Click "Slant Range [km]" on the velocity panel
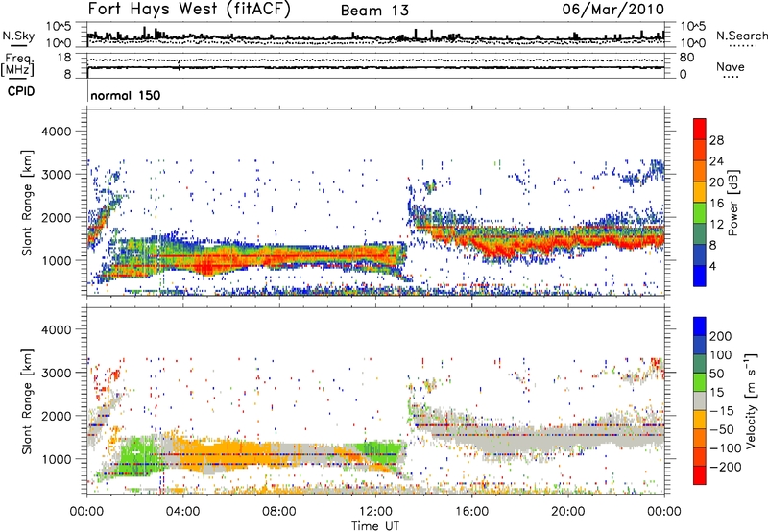This screenshot has width=768, height=532. tap(27, 400)
